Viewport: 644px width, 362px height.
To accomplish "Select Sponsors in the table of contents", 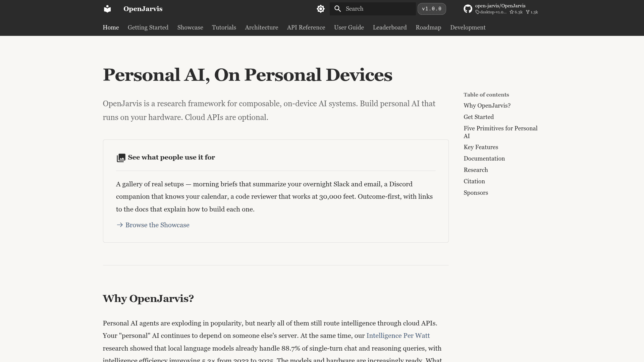I will 476,193.
